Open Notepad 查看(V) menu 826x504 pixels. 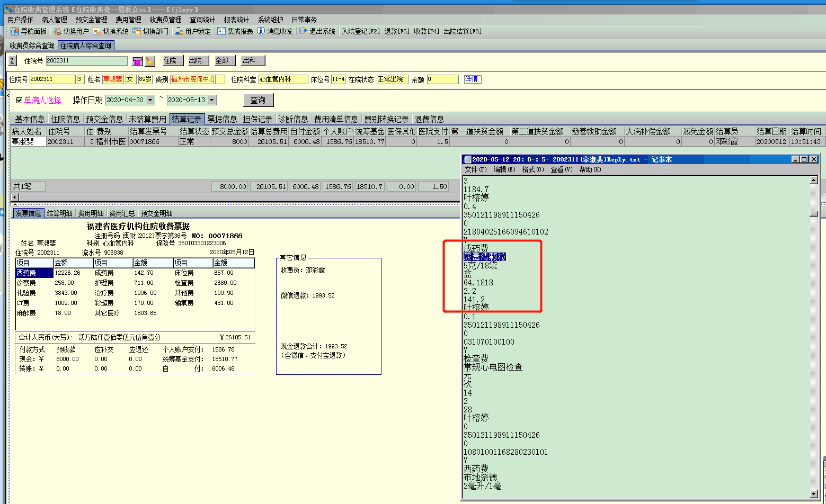pos(562,169)
